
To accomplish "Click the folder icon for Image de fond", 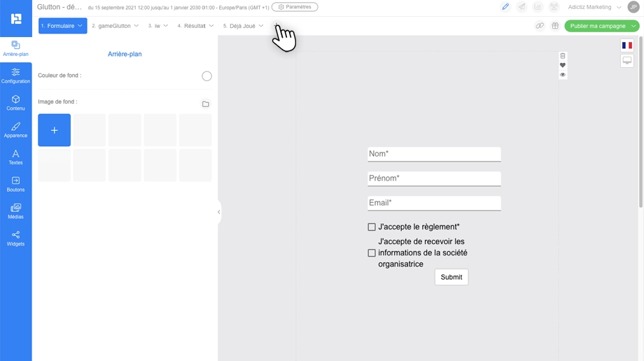I will tap(206, 104).
